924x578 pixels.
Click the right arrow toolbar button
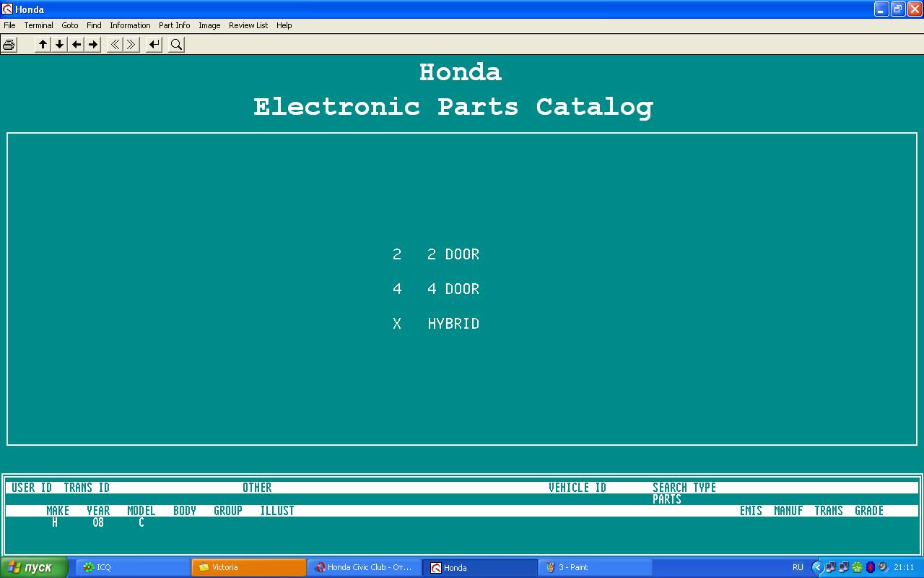[93, 45]
